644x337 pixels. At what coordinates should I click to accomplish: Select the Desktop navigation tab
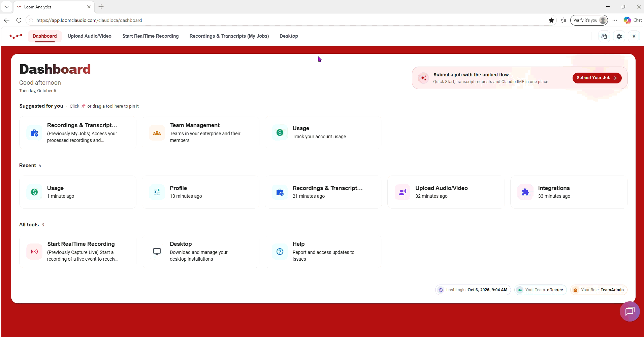(289, 36)
